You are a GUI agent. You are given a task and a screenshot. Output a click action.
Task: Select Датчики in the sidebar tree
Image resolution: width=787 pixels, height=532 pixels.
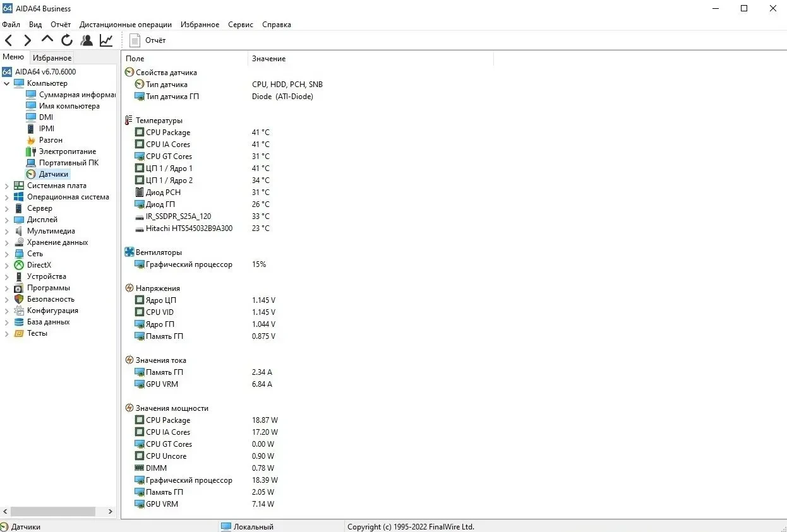pos(54,174)
